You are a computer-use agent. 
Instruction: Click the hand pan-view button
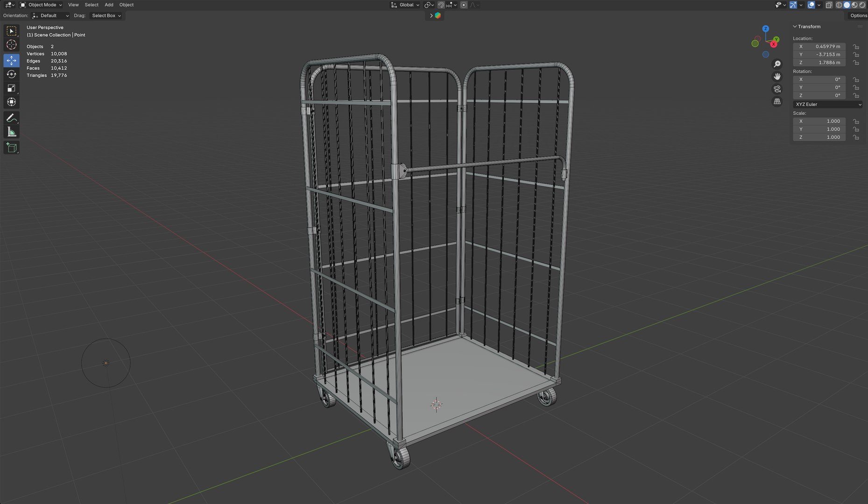pyautogui.click(x=777, y=77)
